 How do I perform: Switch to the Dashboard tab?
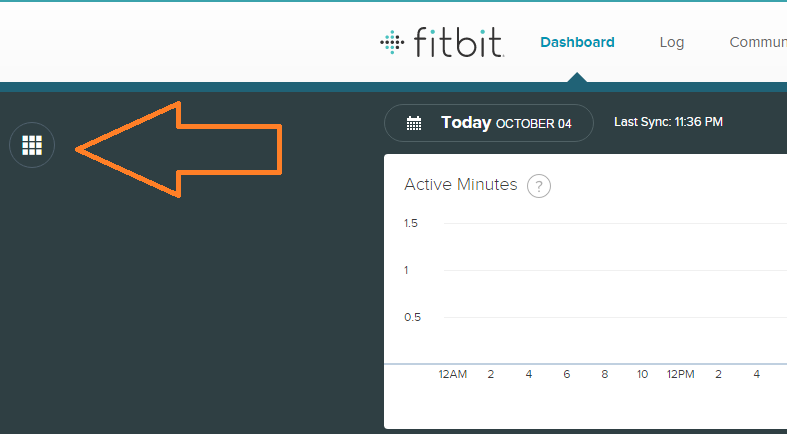pyautogui.click(x=577, y=42)
